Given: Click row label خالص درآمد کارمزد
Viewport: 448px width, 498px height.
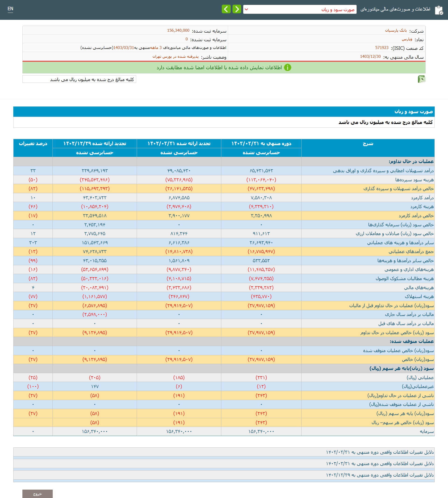Looking at the screenshot, I should (416, 216).
